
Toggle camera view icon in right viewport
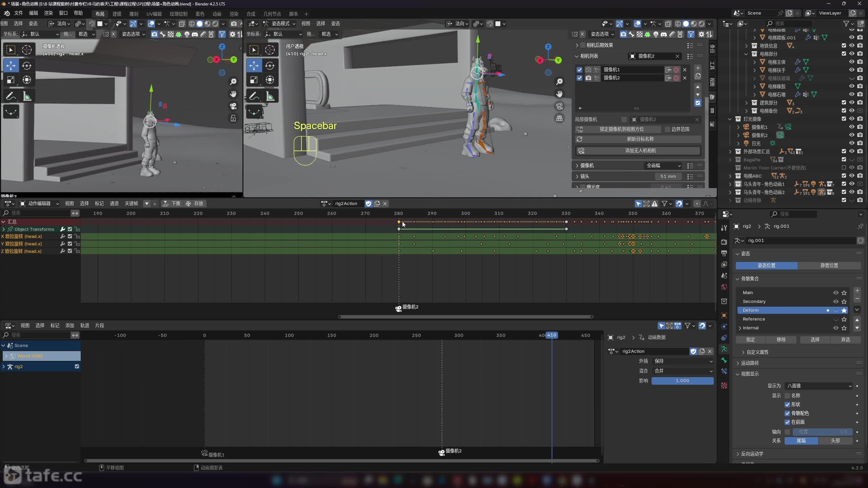point(559,106)
